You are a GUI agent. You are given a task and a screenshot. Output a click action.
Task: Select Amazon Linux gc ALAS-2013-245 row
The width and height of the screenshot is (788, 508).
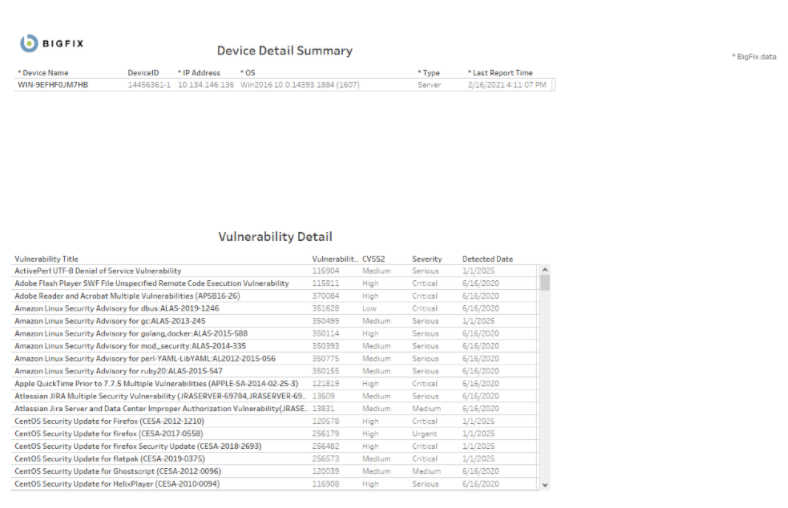274,321
